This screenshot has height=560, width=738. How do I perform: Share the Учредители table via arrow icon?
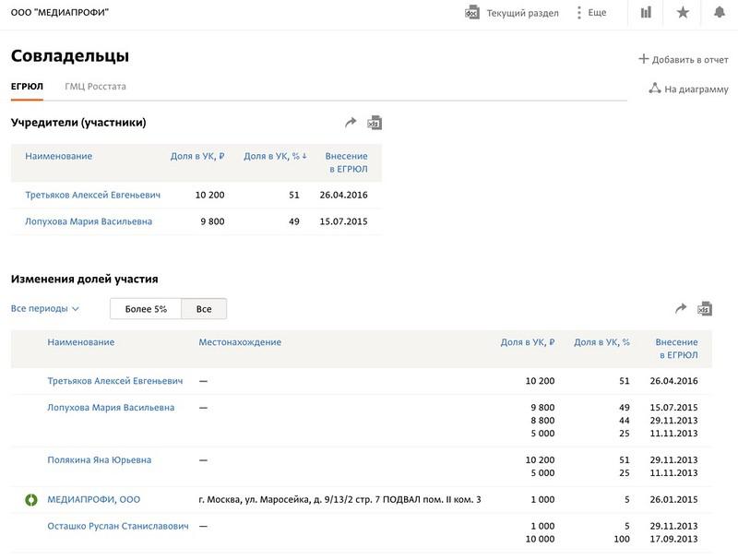coord(351,123)
